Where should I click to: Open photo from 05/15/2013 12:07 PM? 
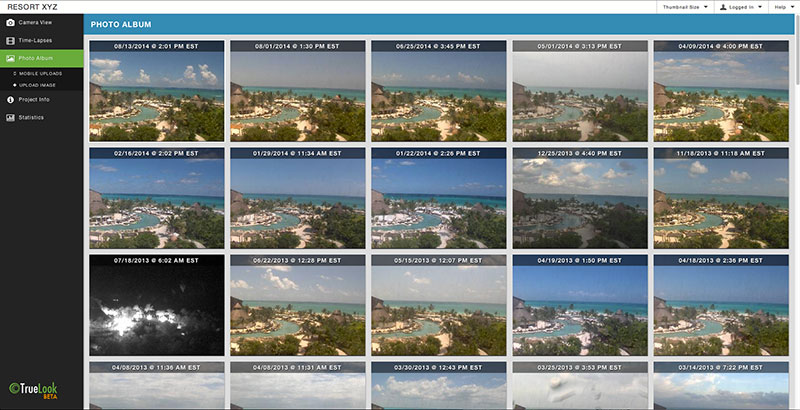[x=439, y=305]
